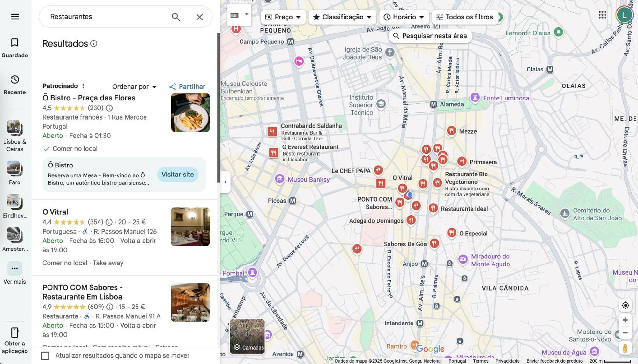
Task: Click Mezze restaurant pin
Action: [451, 130]
